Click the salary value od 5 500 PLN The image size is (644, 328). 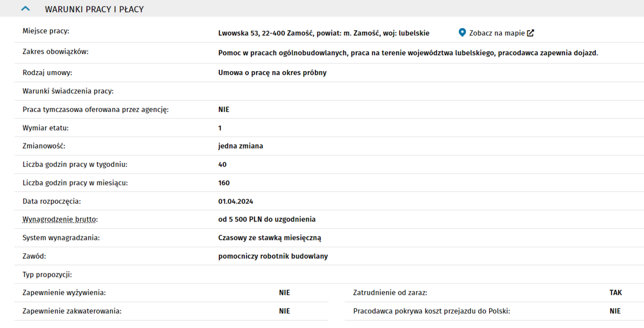point(266,220)
